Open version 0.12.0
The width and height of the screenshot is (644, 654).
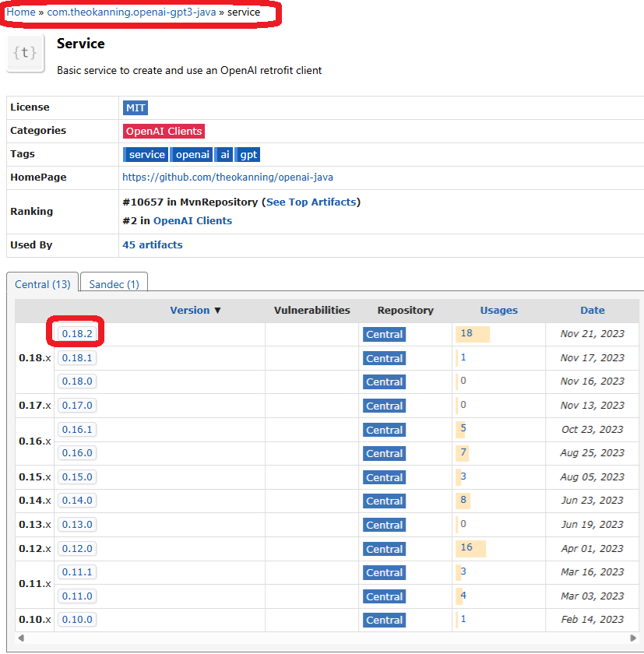click(x=77, y=549)
